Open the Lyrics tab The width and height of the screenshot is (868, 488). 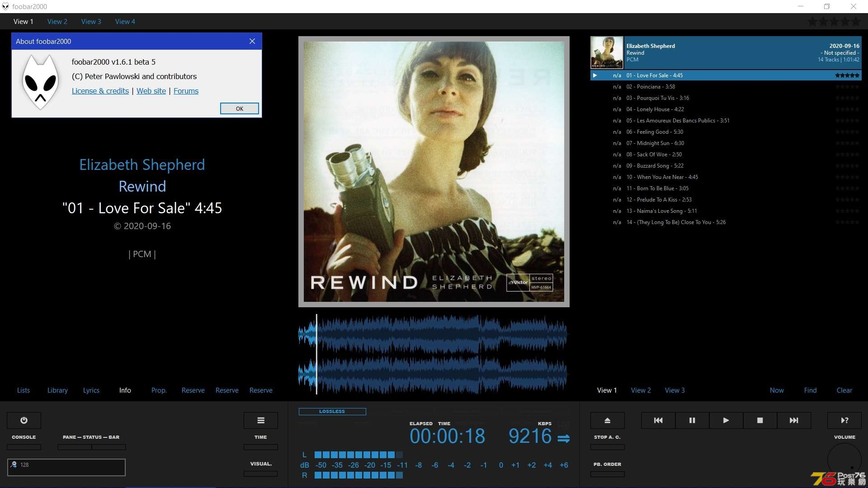coord(91,390)
